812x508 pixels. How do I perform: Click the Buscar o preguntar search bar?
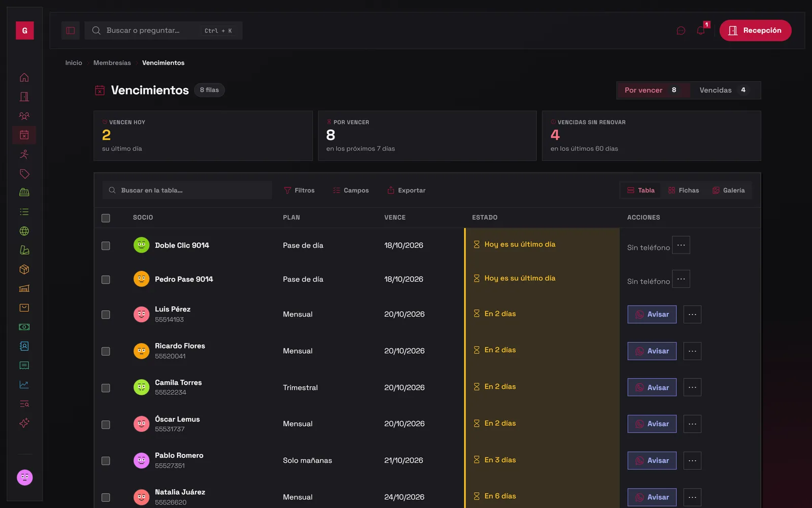(163, 30)
